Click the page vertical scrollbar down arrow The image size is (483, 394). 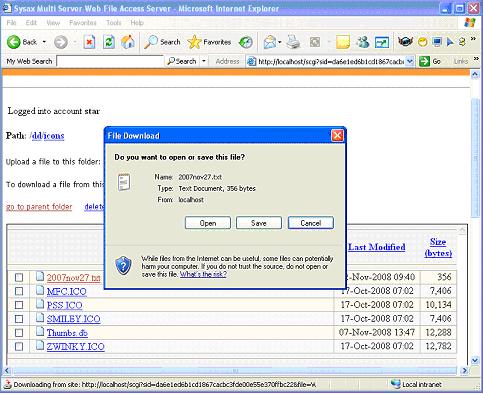click(x=475, y=360)
